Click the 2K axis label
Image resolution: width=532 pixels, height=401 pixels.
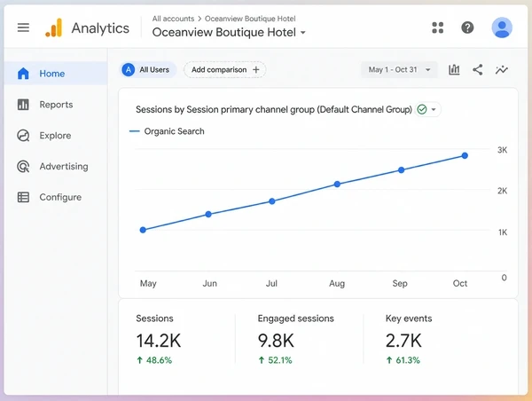502,191
